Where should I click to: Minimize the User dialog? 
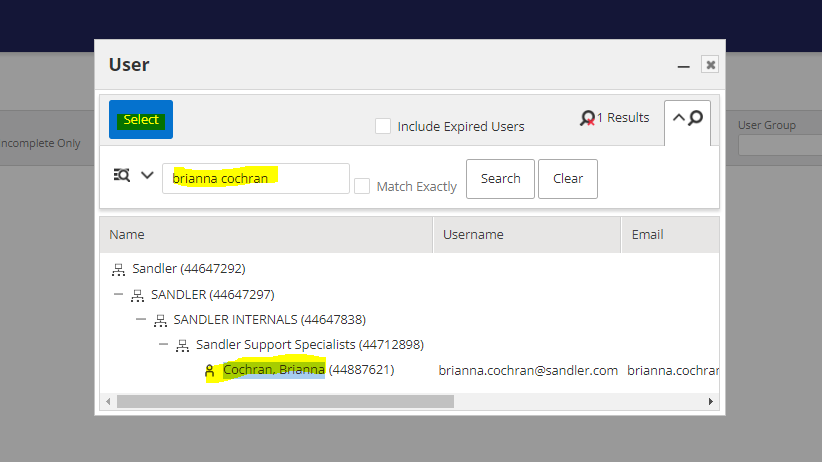684,65
